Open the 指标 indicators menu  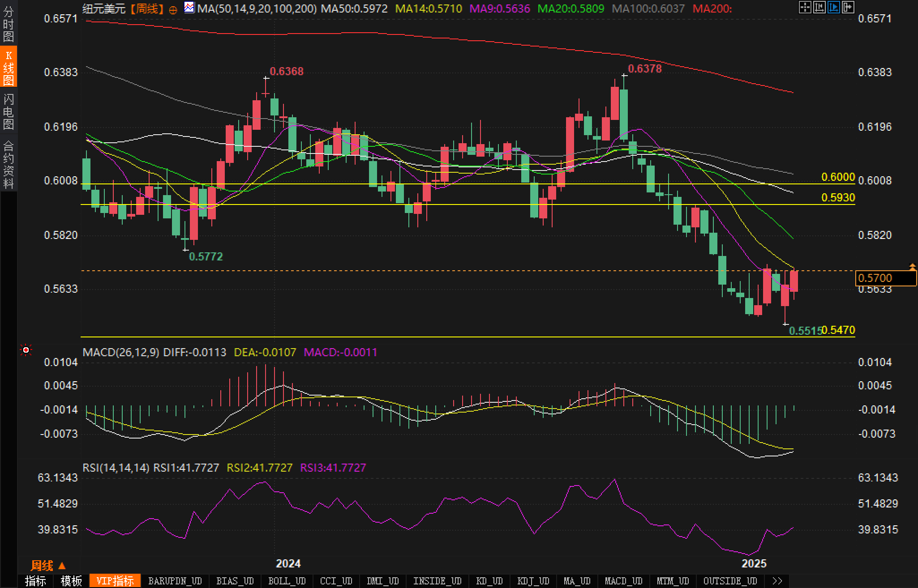[35, 581]
